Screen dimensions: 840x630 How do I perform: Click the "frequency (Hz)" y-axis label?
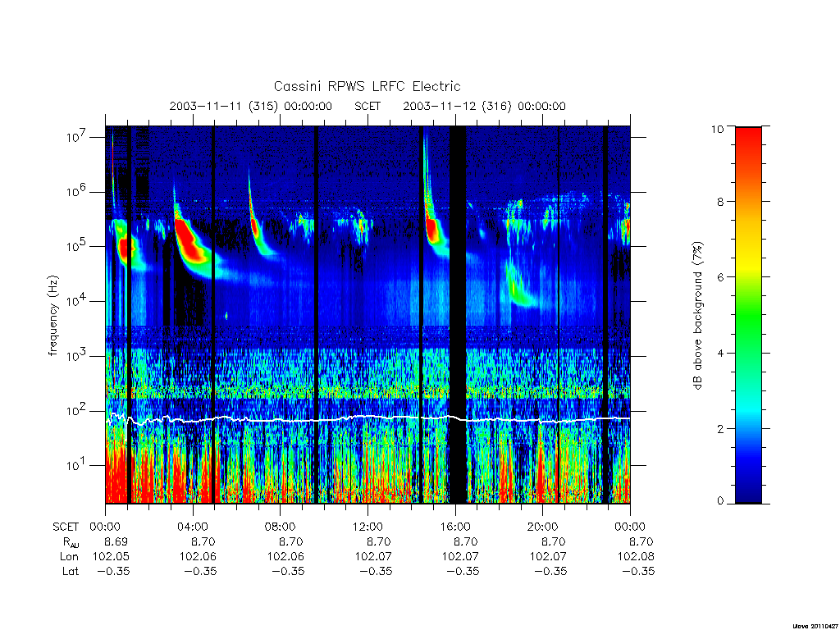click(x=53, y=316)
